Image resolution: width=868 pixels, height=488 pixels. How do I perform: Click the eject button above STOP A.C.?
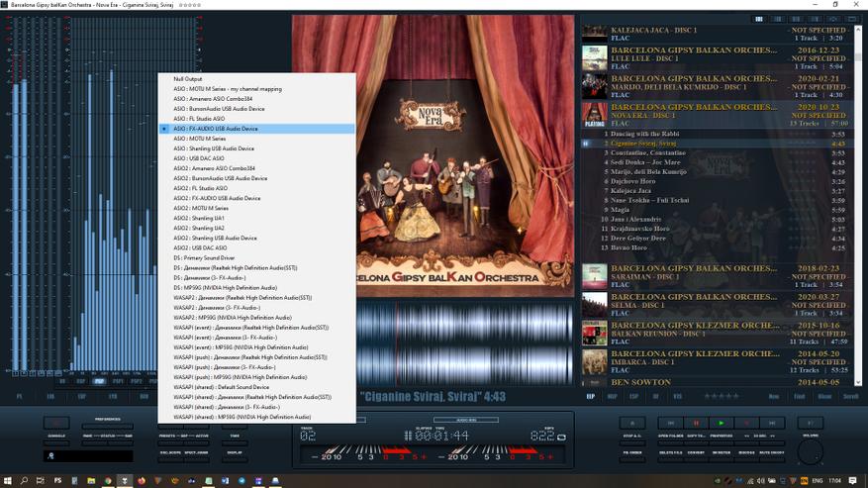(x=632, y=424)
